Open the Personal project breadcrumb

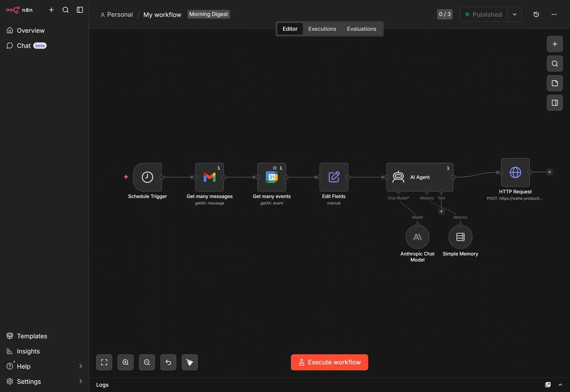click(x=116, y=15)
